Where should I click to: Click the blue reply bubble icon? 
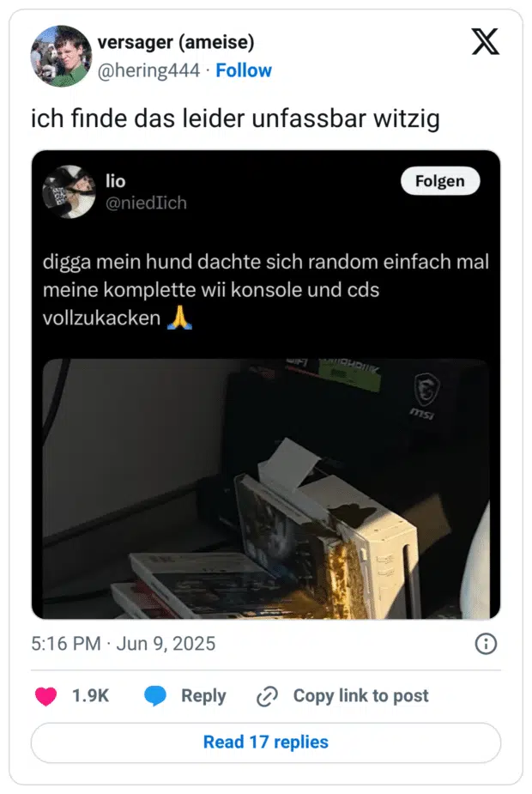(x=155, y=696)
